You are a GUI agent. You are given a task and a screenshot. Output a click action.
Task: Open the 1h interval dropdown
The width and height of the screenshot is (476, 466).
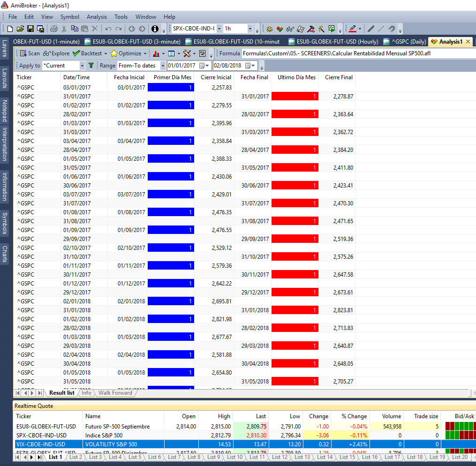(x=250, y=29)
